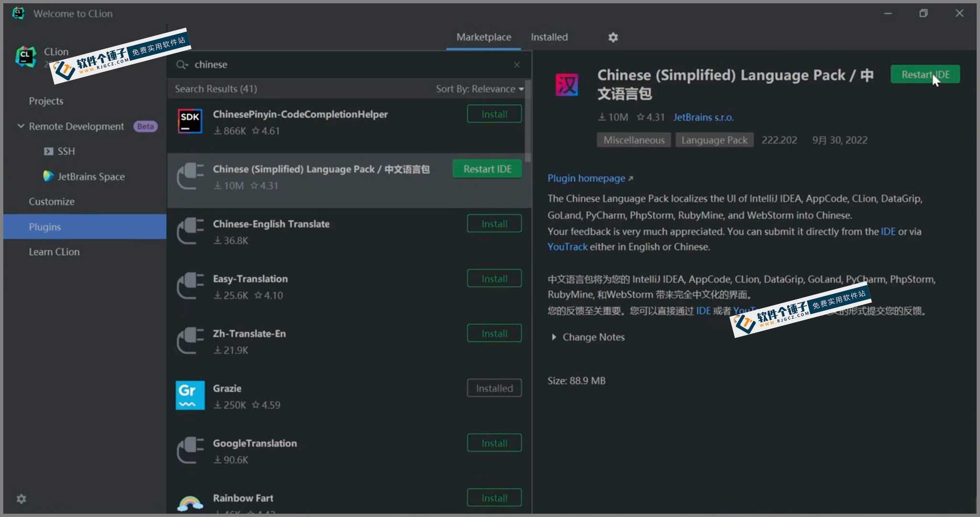Switch to Installed tab
This screenshot has width=980, height=517.
coord(549,37)
